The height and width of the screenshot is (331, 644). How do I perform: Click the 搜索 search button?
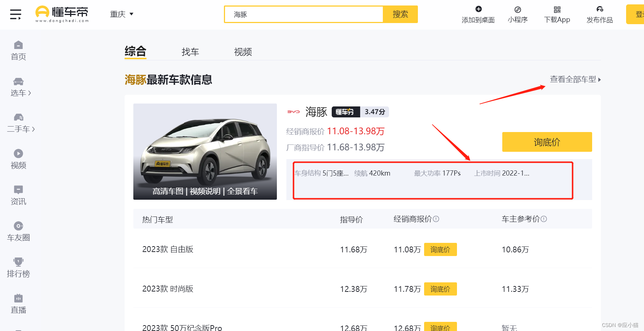(400, 14)
